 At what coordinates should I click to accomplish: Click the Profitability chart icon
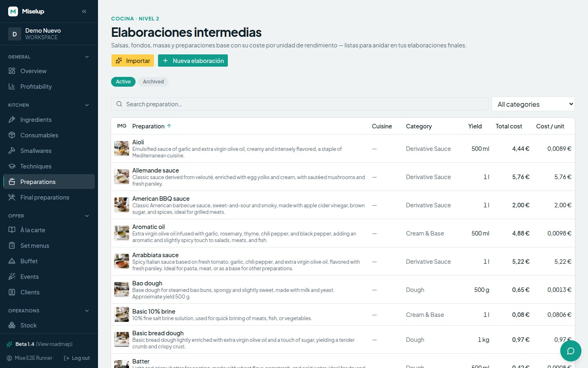click(x=12, y=87)
